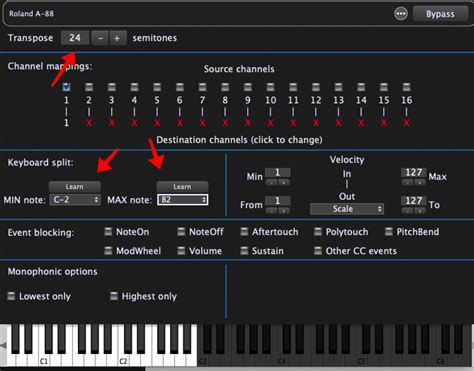Viewport: 474px width, 371px height.
Task: Enable source channel 4 checkbox
Action: click(x=134, y=87)
